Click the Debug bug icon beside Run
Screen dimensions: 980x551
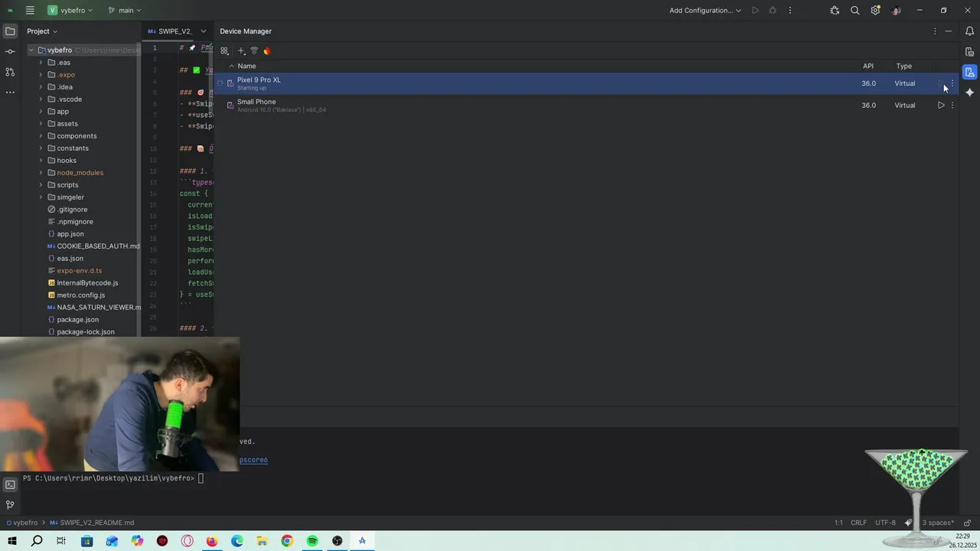(x=773, y=11)
